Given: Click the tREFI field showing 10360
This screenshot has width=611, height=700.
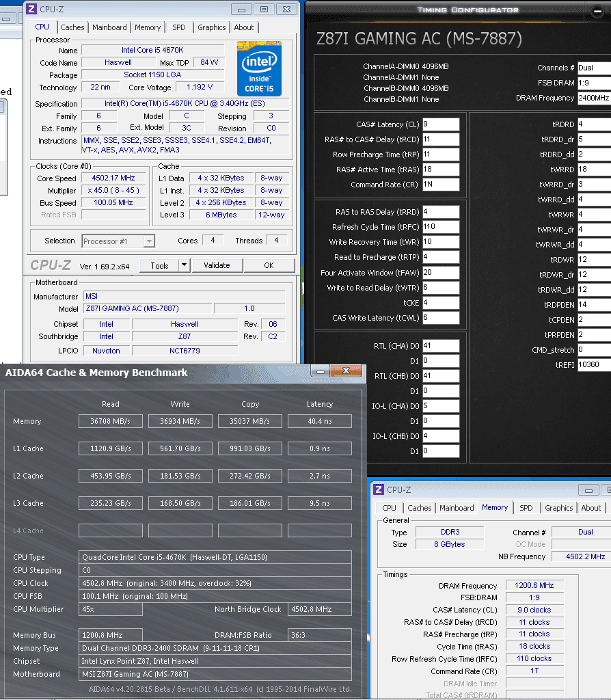Looking at the screenshot, I should click(x=594, y=365).
